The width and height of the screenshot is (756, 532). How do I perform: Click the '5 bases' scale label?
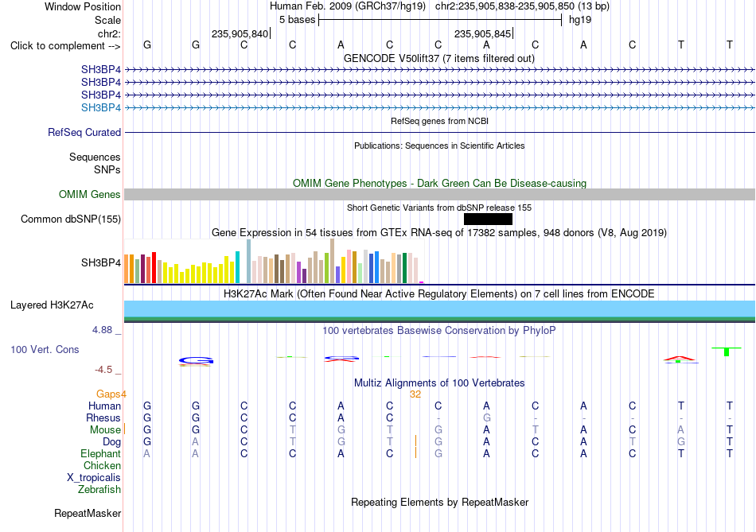297,20
